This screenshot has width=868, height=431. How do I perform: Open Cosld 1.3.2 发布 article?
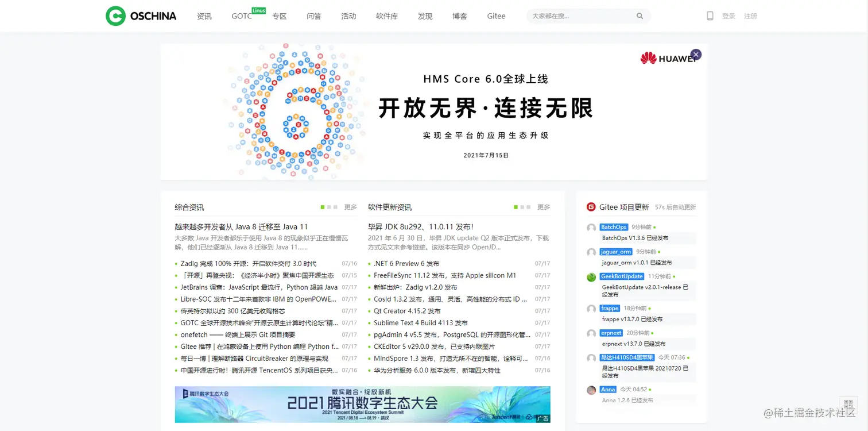[451, 299]
